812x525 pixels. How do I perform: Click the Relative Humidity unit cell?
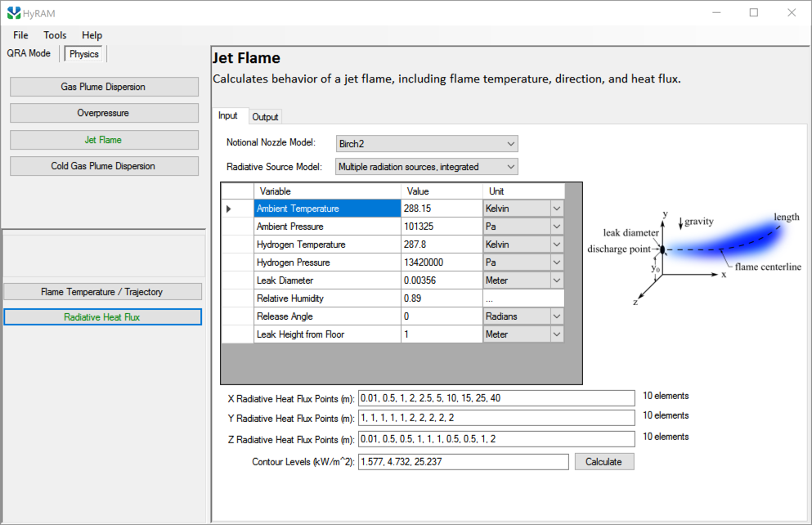coord(523,298)
